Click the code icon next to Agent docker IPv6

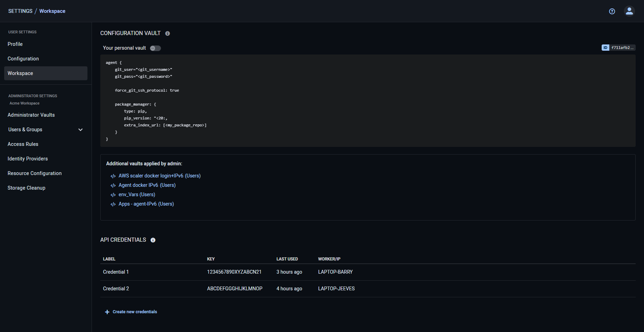point(113,185)
